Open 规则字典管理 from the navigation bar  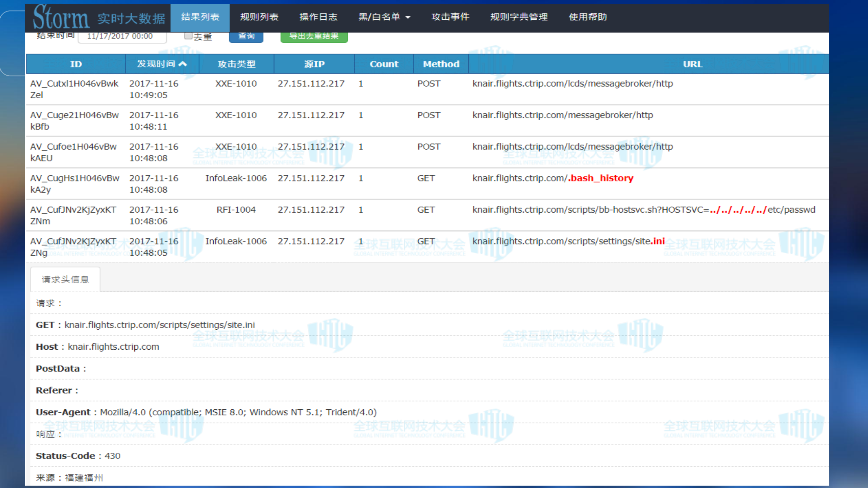519,17
